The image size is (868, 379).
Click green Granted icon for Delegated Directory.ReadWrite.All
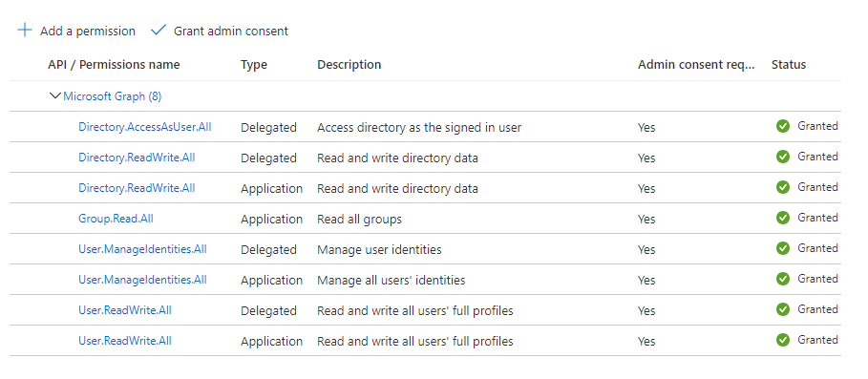tap(783, 158)
